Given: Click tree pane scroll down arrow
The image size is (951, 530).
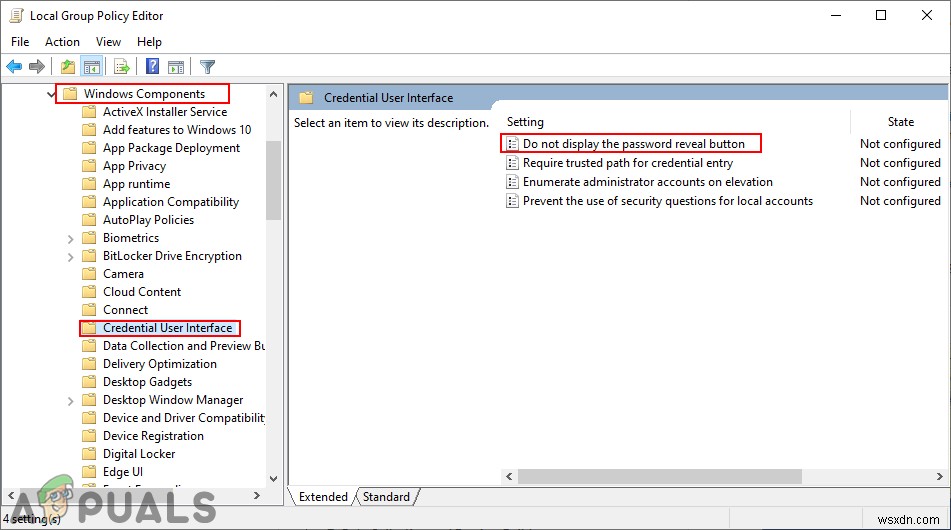Looking at the screenshot, I should 274,478.
